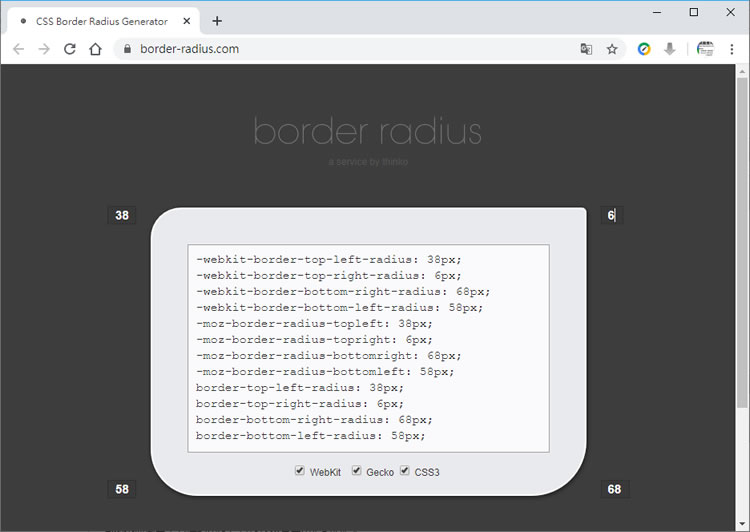
Task: Edit the top-left radius field showing 38
Action: pyautogui.click(x=122, y=215)
